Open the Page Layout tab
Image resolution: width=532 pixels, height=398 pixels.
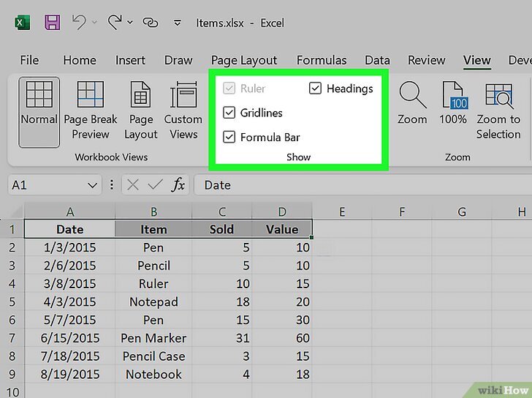click(x=243, y=60)
